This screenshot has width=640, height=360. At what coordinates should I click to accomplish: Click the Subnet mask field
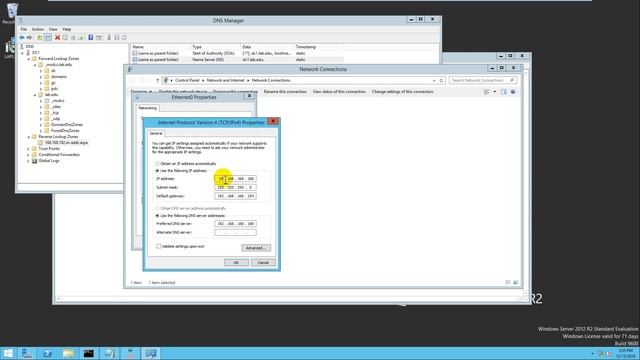[x=236, y=187]
